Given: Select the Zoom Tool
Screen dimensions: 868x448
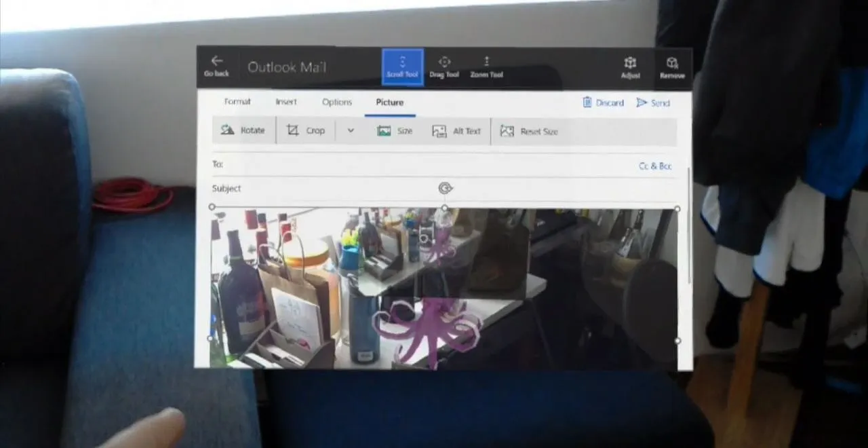Looking at the screenshot, I should 486,67.
